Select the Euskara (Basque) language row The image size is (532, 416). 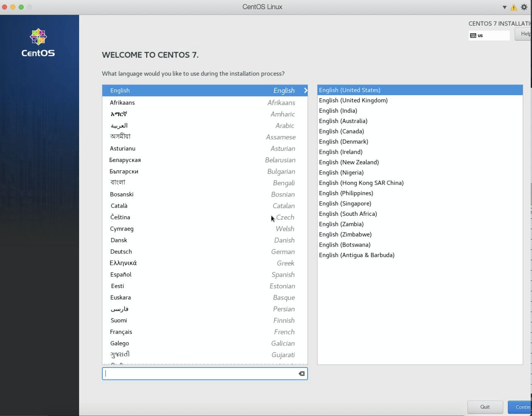tap(205, 297)
